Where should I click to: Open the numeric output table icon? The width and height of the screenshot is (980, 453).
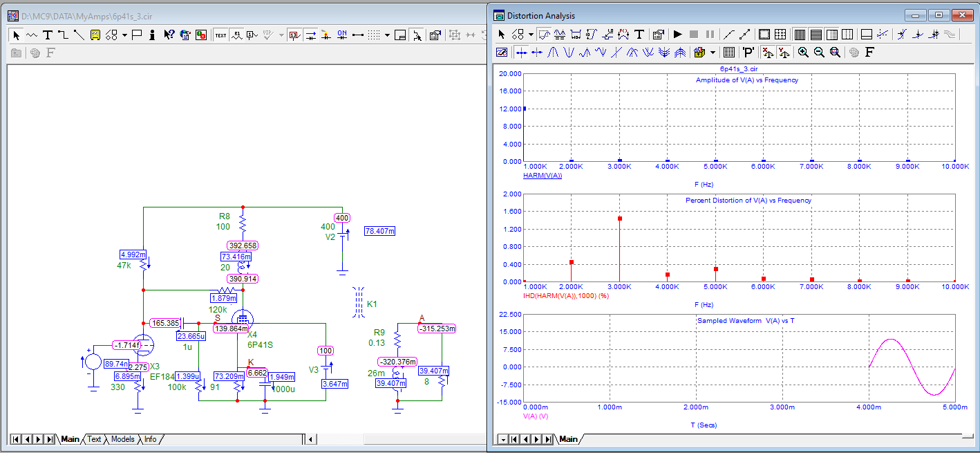(728, 52)
